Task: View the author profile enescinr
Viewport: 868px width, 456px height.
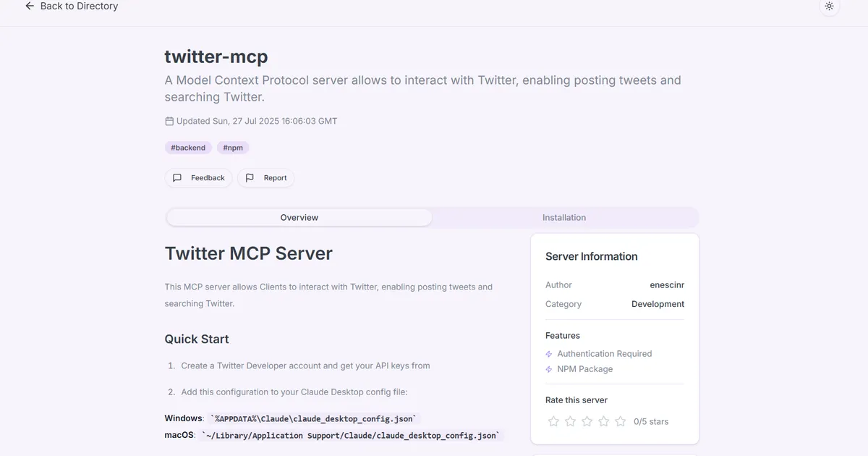Action: click(x=667, y=284)
